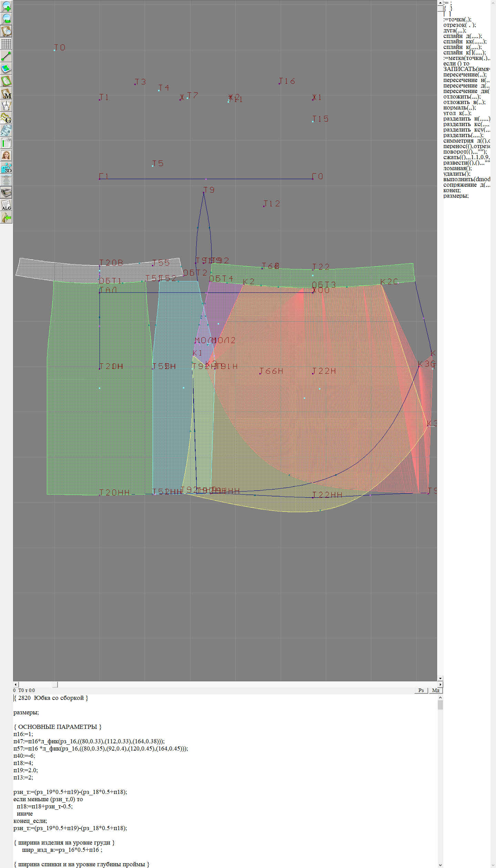The width and height of the screenshot is (496, 868).
Task: Select 'отрезок( , );' in the command list
Action: pos(459,25)
